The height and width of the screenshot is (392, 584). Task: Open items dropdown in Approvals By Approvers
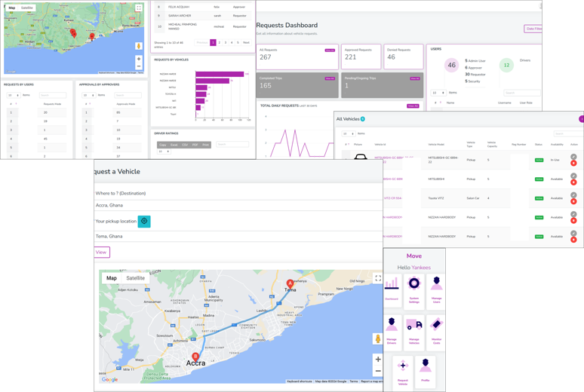[x=87, y=96]
